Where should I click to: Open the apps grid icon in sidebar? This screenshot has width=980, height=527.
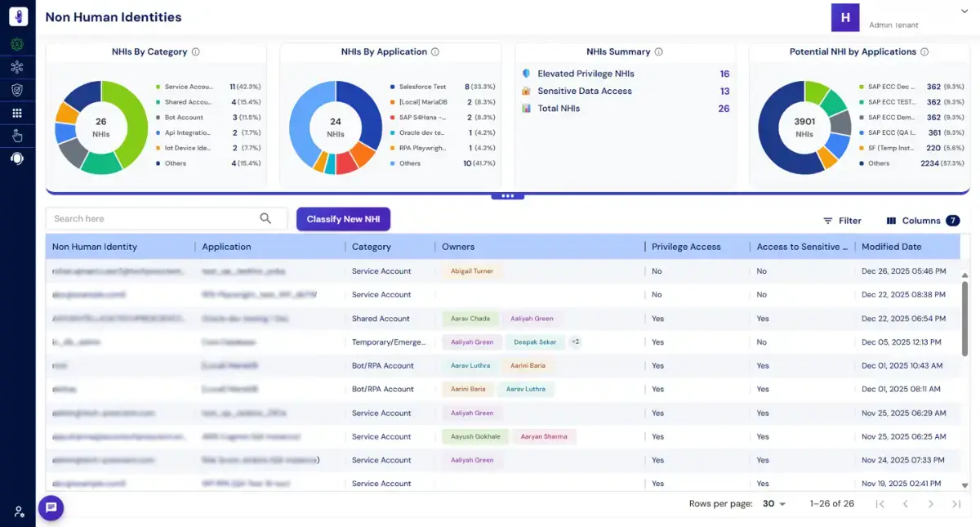[x=17, y=113]
